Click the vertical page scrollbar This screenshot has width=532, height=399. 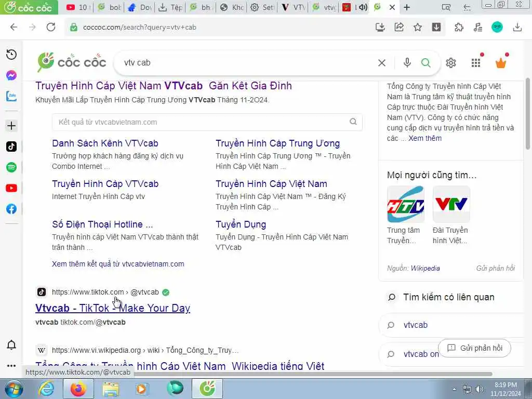528,114
